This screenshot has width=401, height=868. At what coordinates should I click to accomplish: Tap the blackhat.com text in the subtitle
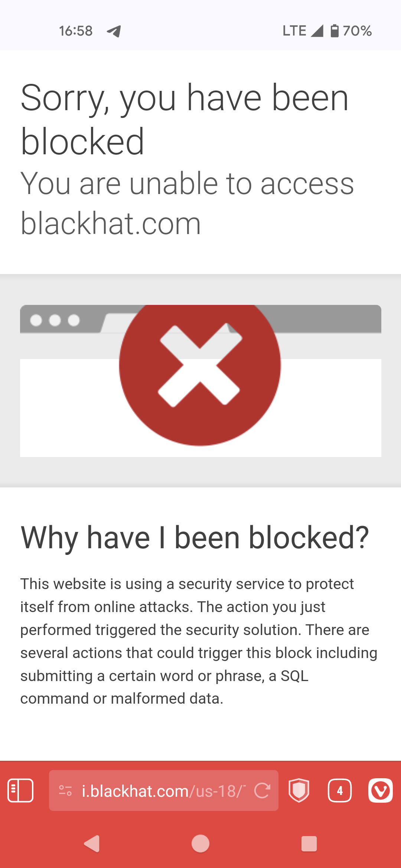(x=111, y=223)
